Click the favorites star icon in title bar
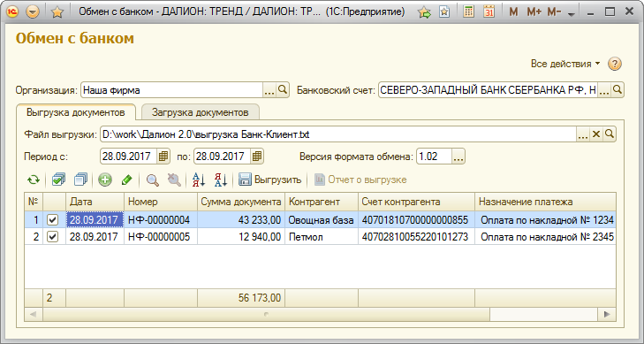This screenshot has width=644, height=344. 57,11
